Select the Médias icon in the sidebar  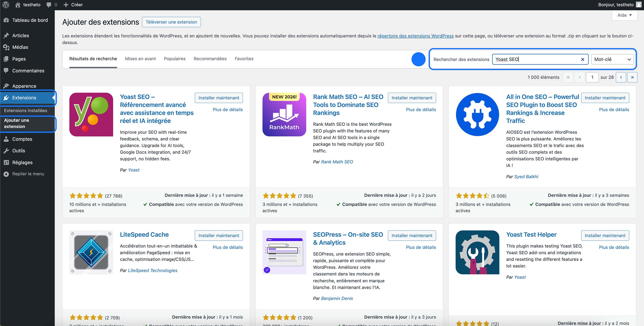[x=6, y=47]
